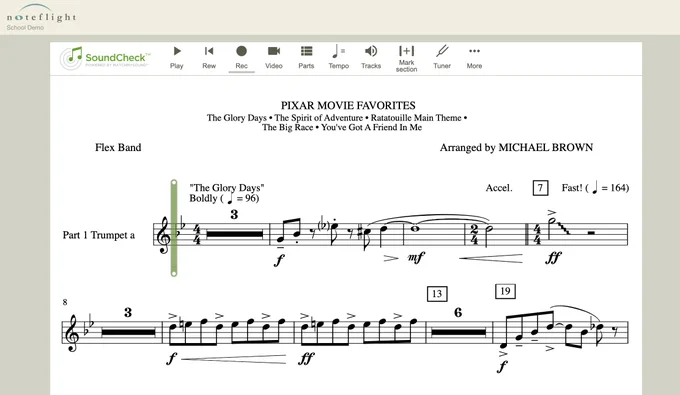
Task: Rewind the score with Rew
Action: (x=209, y=57)
